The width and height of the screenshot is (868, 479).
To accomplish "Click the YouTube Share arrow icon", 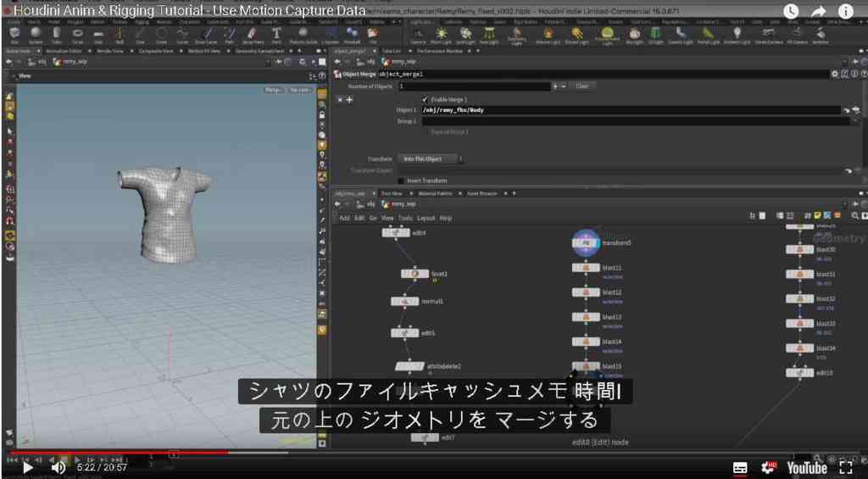I will click(819, 10).
